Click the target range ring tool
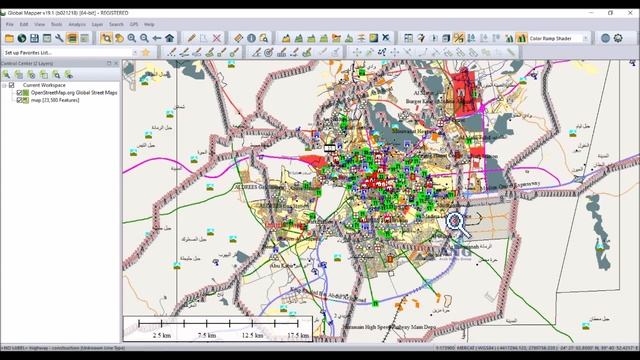This screenshot has height=360, width=640. [x=269, y=53]
